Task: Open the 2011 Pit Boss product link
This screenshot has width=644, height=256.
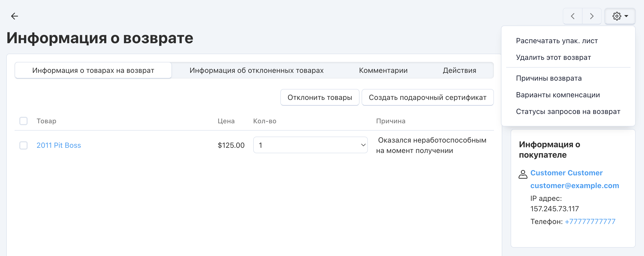Action: [59, 145]
